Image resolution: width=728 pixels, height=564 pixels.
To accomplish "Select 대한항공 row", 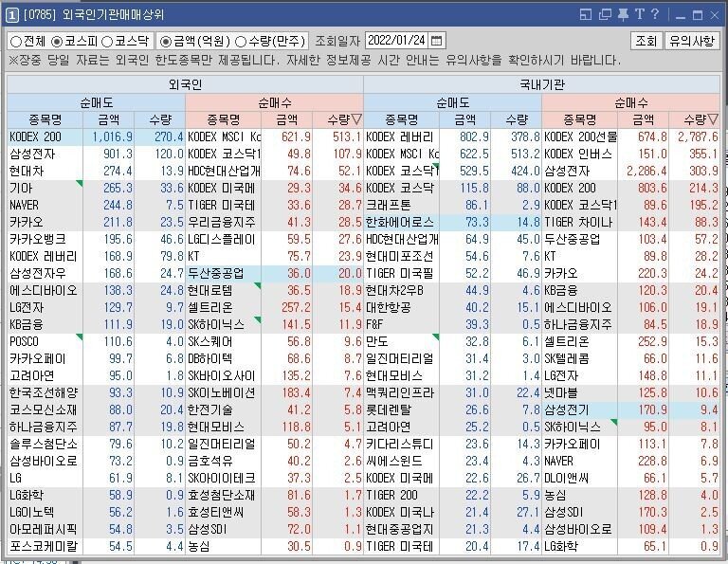I will (453, 308).
